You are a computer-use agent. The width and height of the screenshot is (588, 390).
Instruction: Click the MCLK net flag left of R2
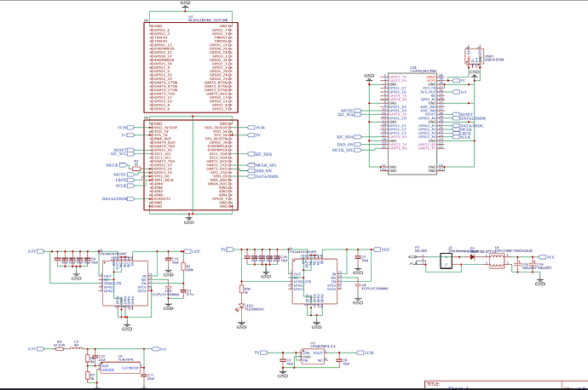(124, 165)
